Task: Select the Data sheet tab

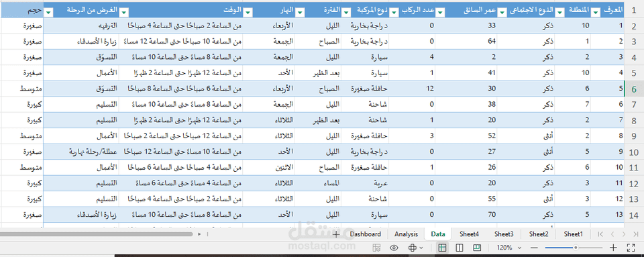Action: point(438,234)
